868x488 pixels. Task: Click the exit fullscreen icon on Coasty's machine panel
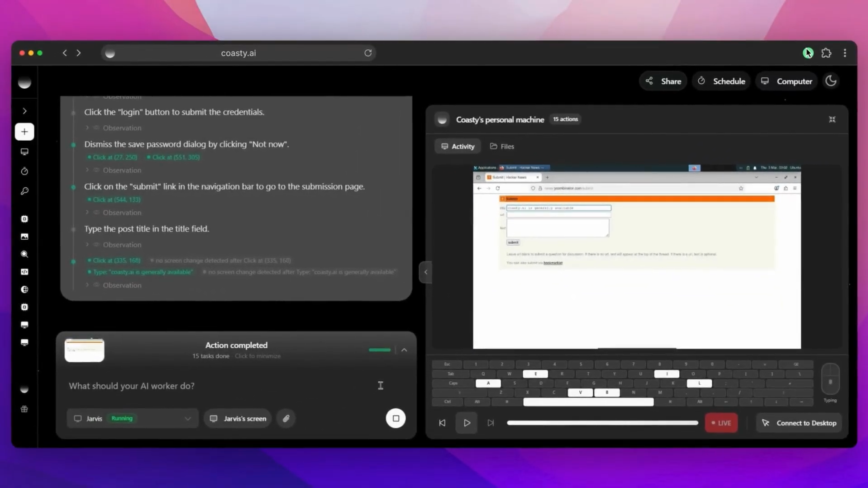[832, 119]
